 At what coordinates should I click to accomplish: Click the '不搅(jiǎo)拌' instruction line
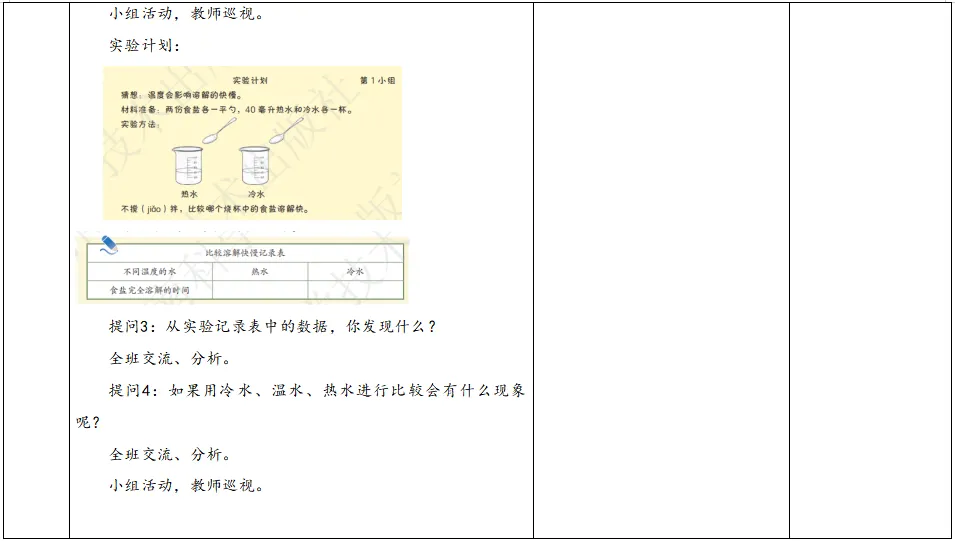point(215,209)
